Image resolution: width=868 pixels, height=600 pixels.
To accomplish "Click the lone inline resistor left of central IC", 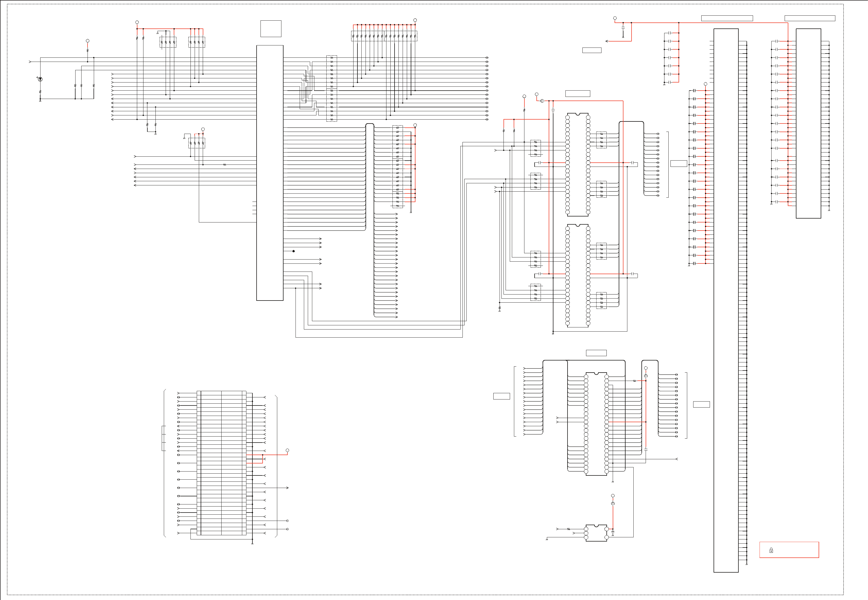I will coord(225,165).
